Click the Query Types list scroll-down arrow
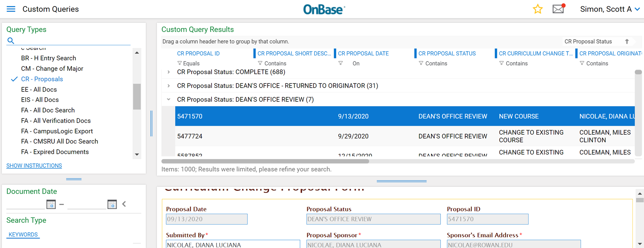This screenshot has height=248, width=644. [x=137, y=155]
